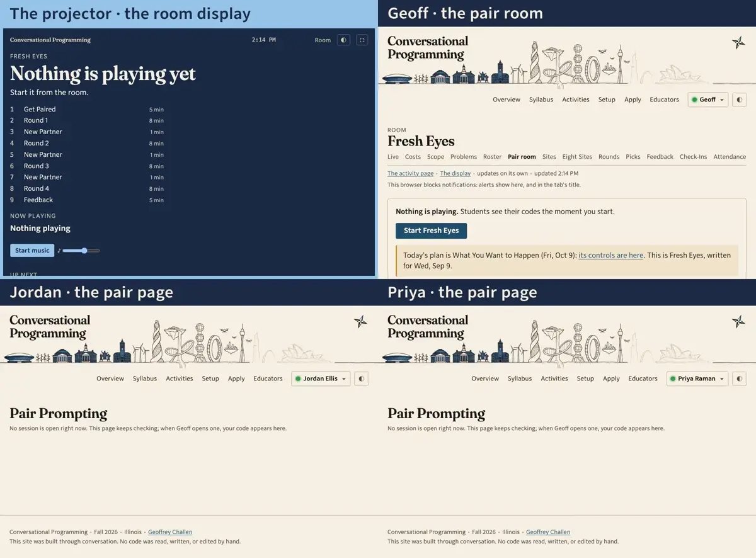Switch to the Live tab
This screenshot has height=558, width=756.
[393, 157]
